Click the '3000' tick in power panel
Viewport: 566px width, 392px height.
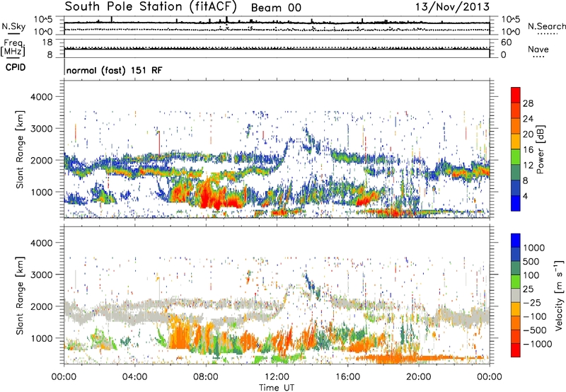point(42,129)
